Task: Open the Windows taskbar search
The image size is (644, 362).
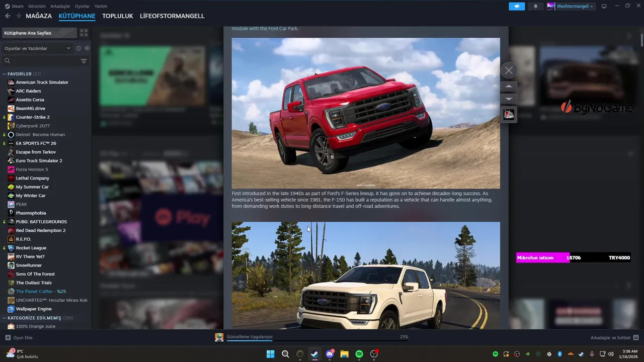Action: tap(285, 354)
